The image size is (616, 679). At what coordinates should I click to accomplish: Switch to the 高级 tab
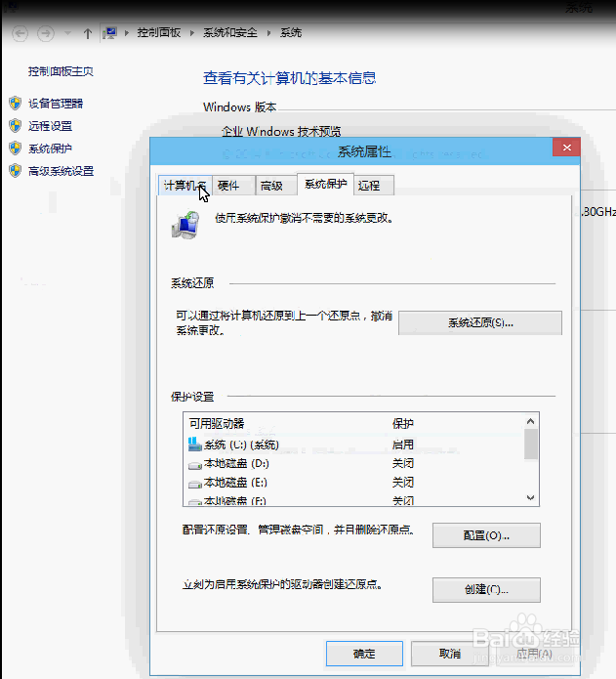(x=276, y=186)
